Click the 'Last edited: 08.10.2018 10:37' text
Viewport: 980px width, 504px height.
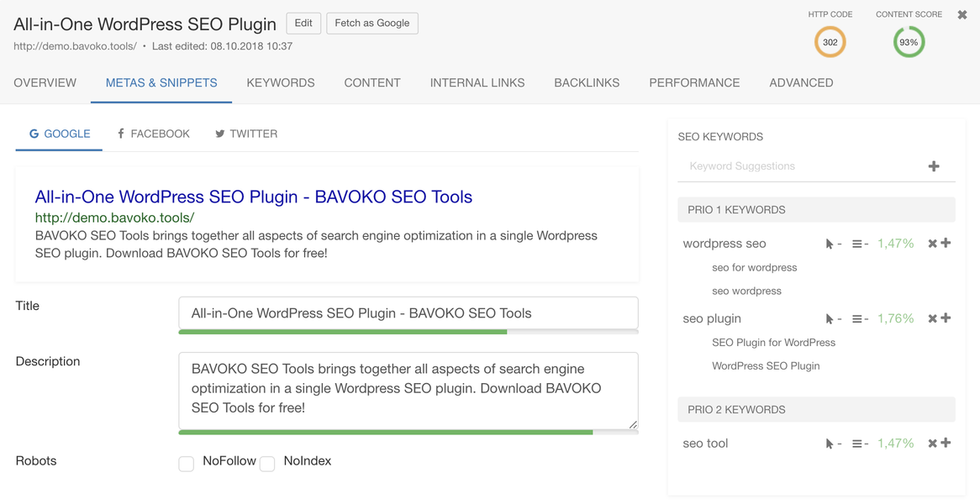222,46
